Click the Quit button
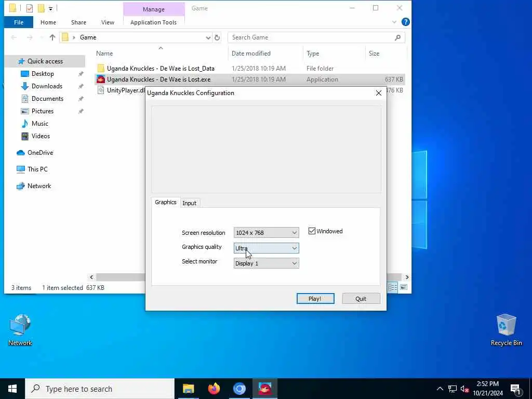 tap(361, 299)
